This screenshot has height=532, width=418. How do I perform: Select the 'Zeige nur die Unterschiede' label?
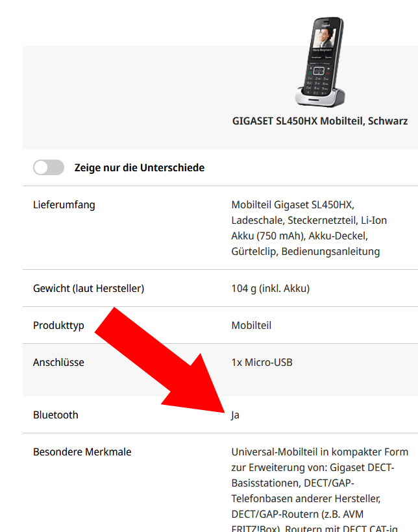coord(139,167)
